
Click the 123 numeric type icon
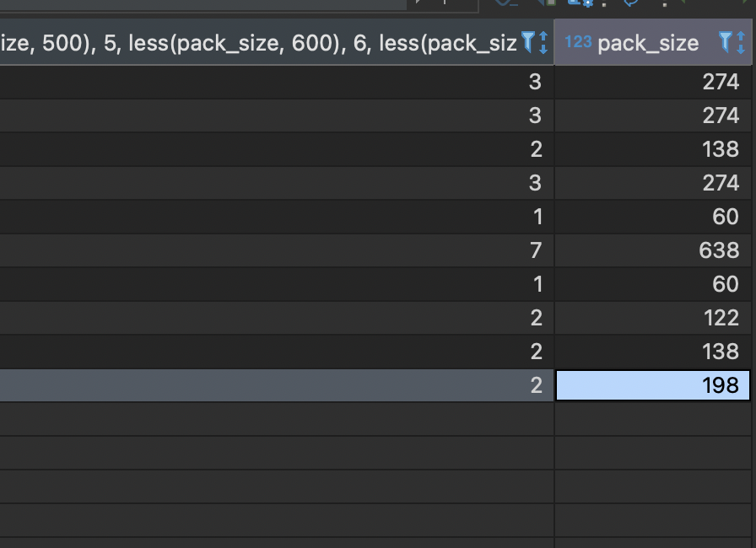[x=578, y=42]
